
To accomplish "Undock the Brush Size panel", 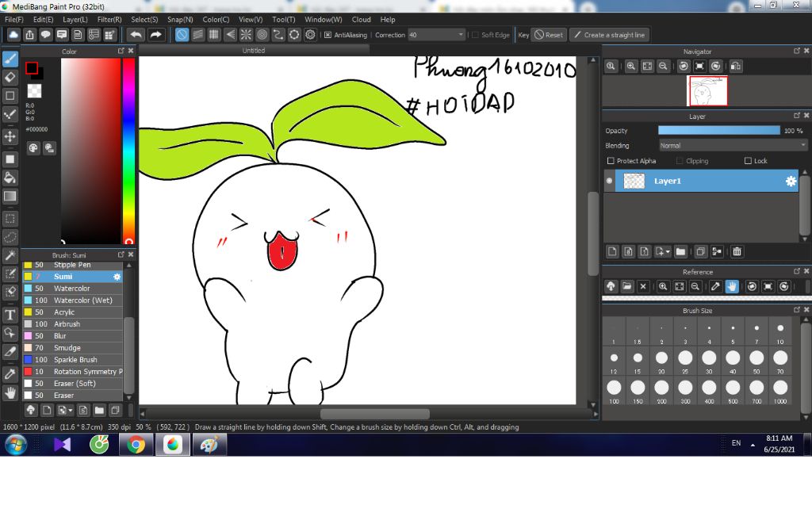I will [x=796, y=310].
